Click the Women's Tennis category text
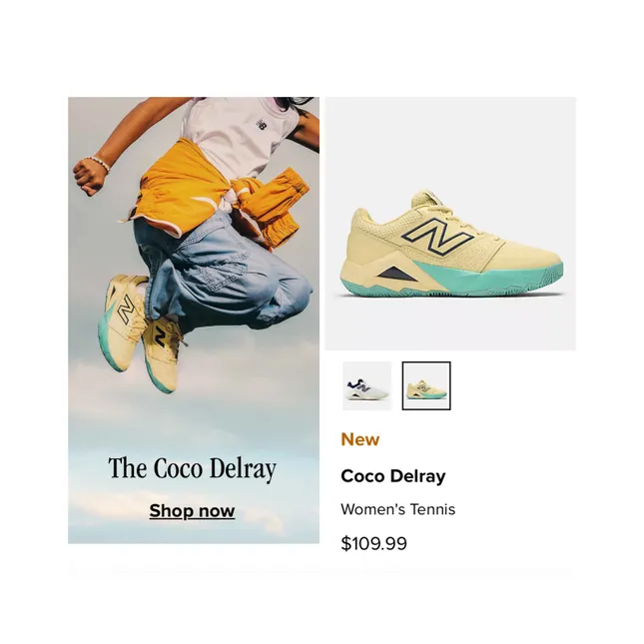The width and height of the screenshot is (644, 644). [398, 509]
